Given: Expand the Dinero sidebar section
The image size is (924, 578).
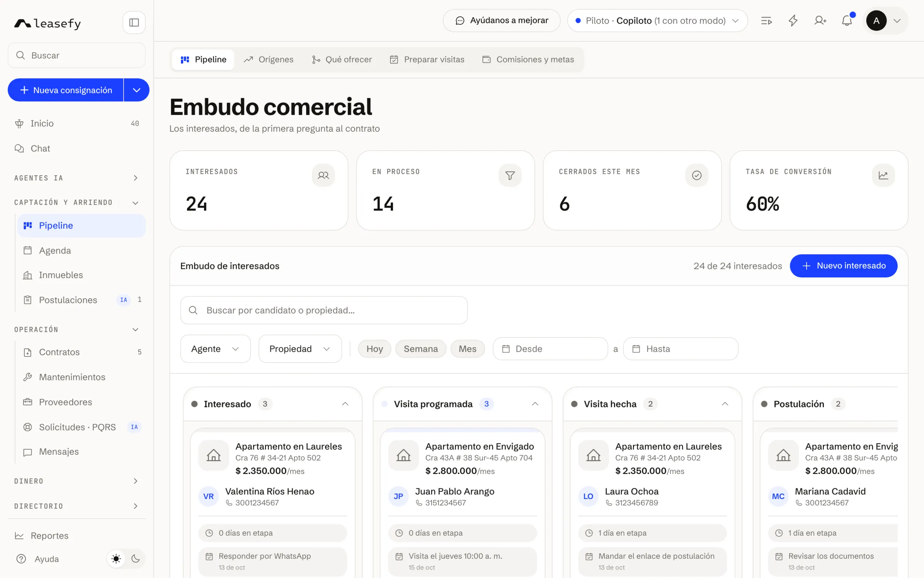Looking at the screenshot, I should coord(77,481).
